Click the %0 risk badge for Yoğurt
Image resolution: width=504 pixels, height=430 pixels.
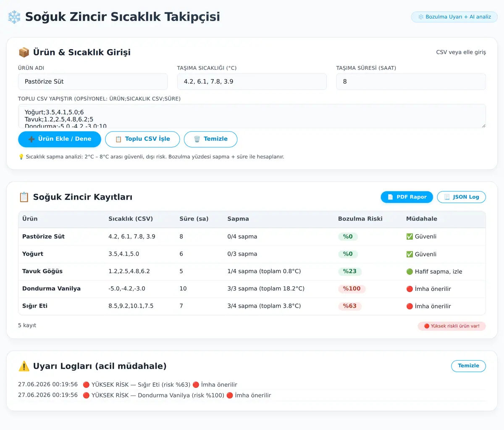(348, 254)
